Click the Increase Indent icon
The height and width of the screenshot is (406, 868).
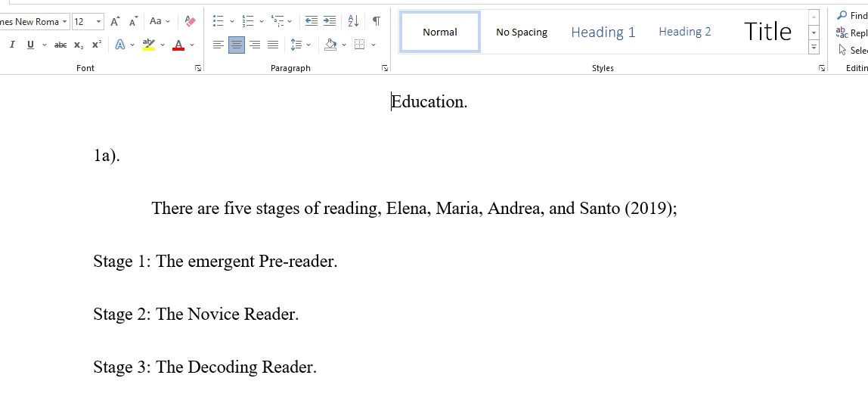[330, 22]
